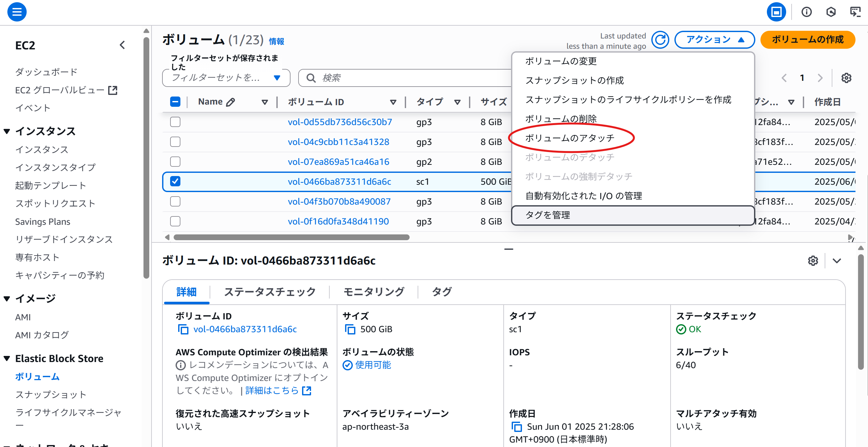The image size is (868, 447).
Task: Uncheck volume vol-0466ba873311d6a6c row checkbox
Action: (175, 181)
